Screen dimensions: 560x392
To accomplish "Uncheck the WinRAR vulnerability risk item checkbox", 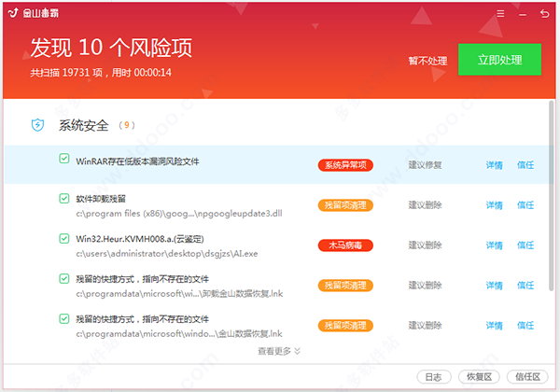I will click(63, 158).
